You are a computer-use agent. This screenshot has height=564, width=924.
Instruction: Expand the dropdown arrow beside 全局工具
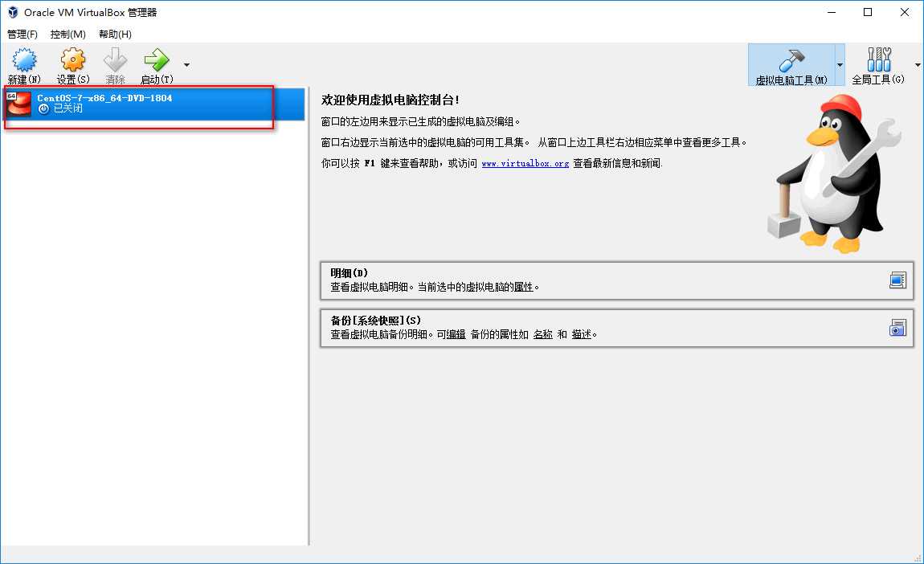[x=918, y=65]
